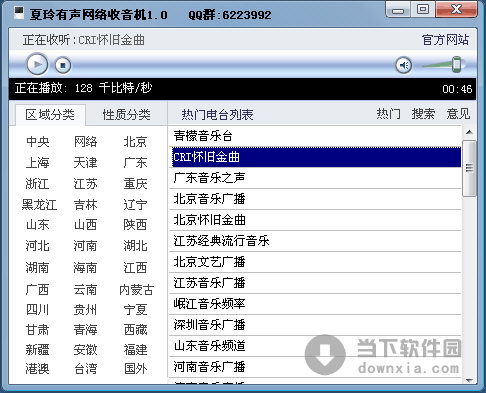Open the 官方网站 link
The image size is (486, 393).
(x=445, y=40)
